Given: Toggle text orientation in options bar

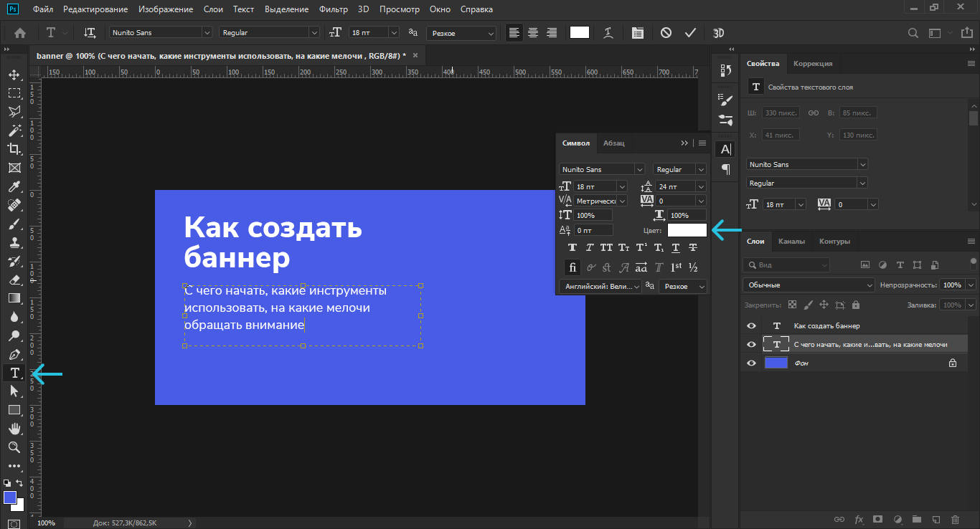Looking at the screenshot, I should pos(90,33).
